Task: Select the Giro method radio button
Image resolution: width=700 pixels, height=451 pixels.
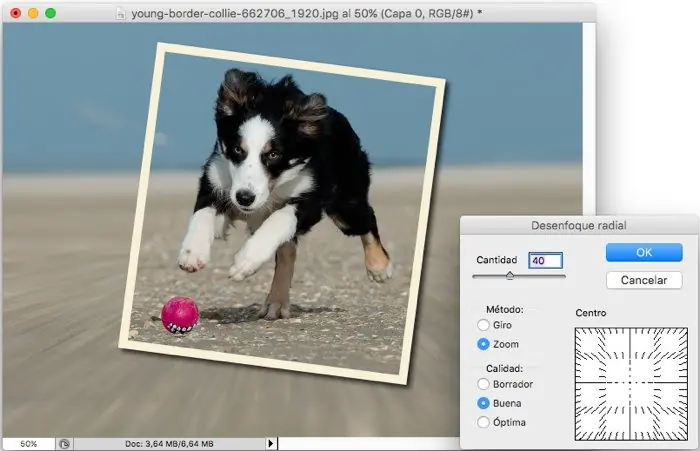Action: (484, 326)
